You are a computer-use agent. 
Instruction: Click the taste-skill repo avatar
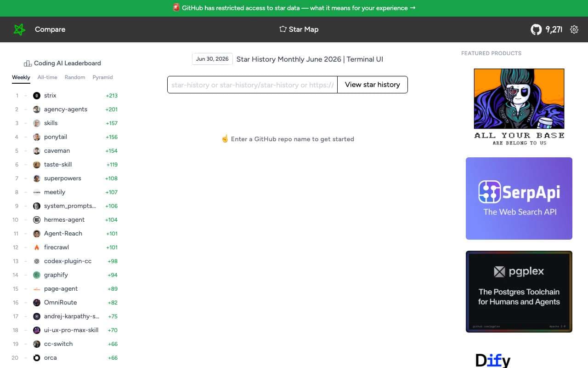pos(37,165)
